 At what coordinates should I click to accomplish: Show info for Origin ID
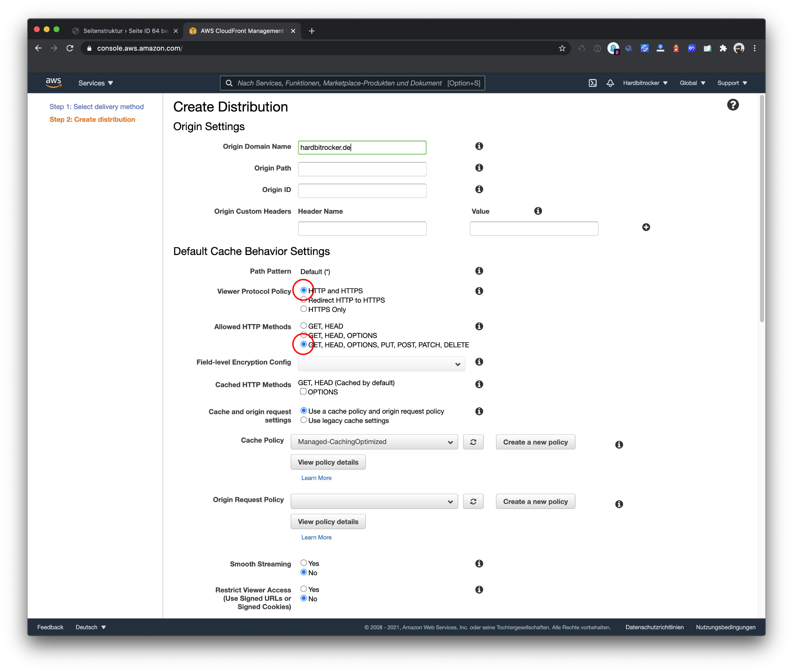pyautogui.click(x=479, y=189)
